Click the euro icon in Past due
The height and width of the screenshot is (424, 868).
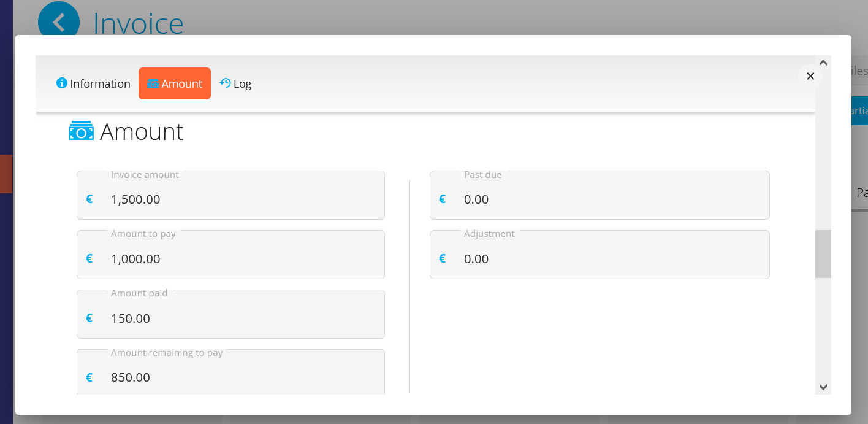443,199
